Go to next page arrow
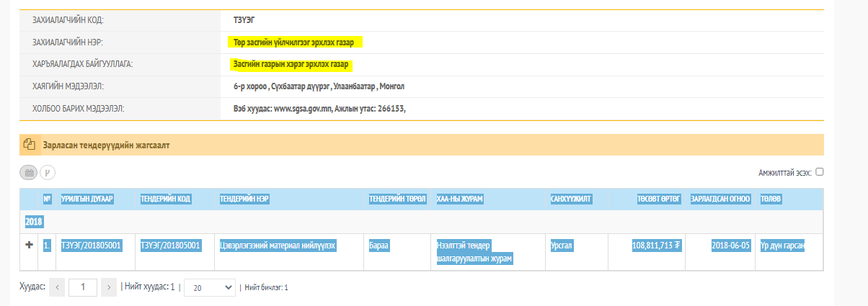 click(109, 287)
